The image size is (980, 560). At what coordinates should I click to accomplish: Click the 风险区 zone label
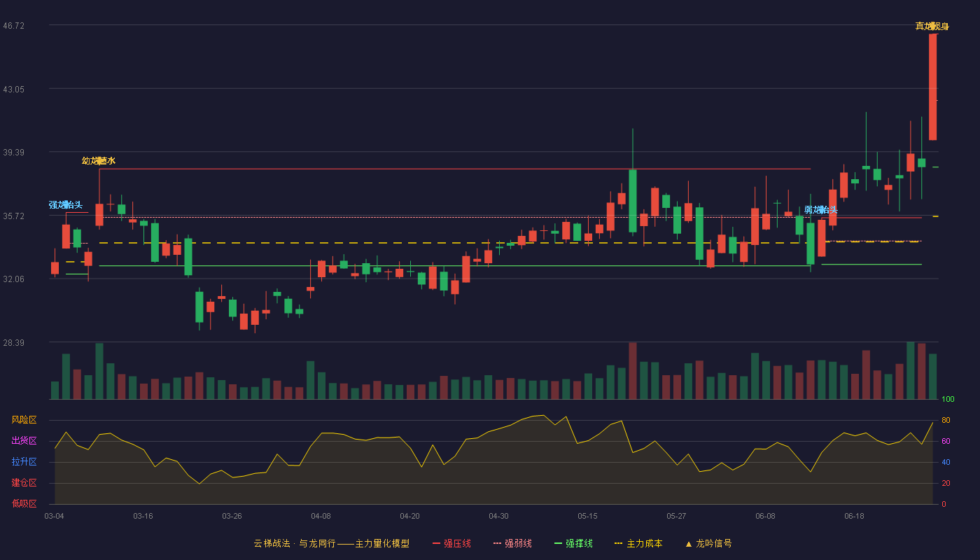24,420
